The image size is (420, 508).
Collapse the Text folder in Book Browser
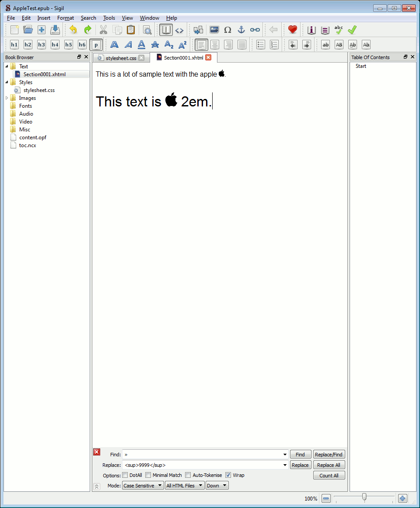7,67
